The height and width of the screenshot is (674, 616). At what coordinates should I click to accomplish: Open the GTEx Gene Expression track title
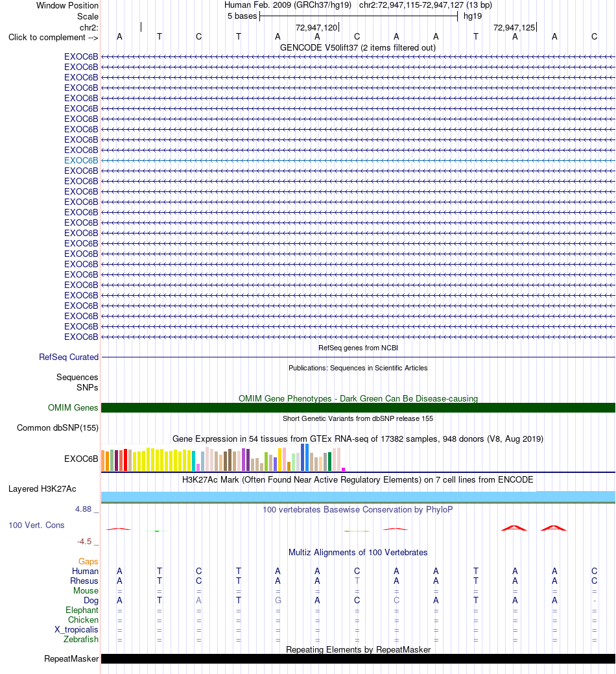[358, 439]
